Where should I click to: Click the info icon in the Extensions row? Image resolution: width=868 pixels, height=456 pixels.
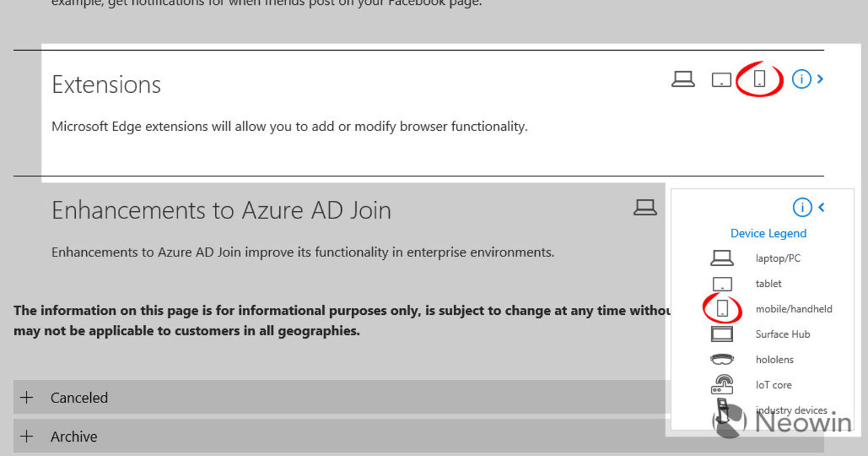[x=802, y=79]
